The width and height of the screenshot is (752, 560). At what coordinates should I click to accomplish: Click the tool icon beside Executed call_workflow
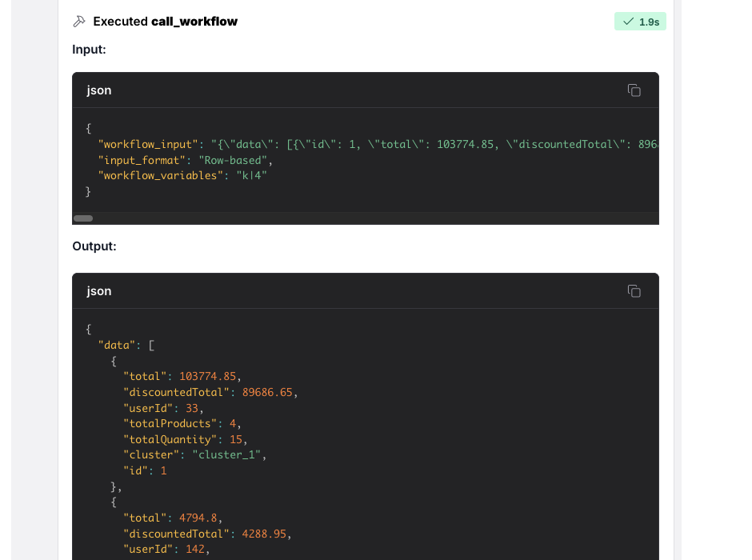78,22
